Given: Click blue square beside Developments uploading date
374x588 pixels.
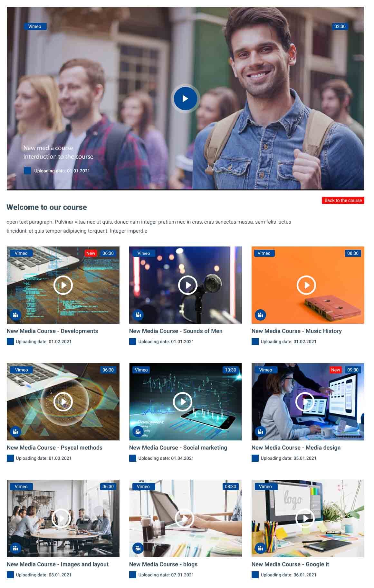Looking at the screenshot, I should pyautogui.click(x=10, y=342).
